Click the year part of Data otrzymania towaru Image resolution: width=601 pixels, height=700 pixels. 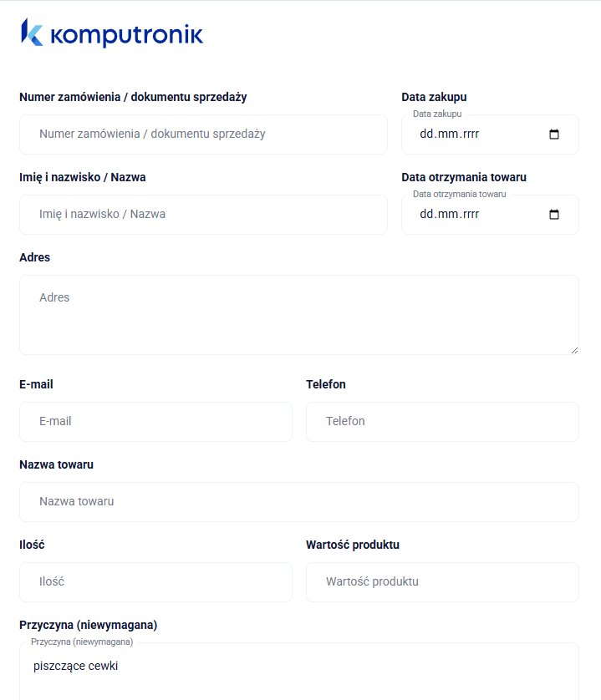coord(469,215)
